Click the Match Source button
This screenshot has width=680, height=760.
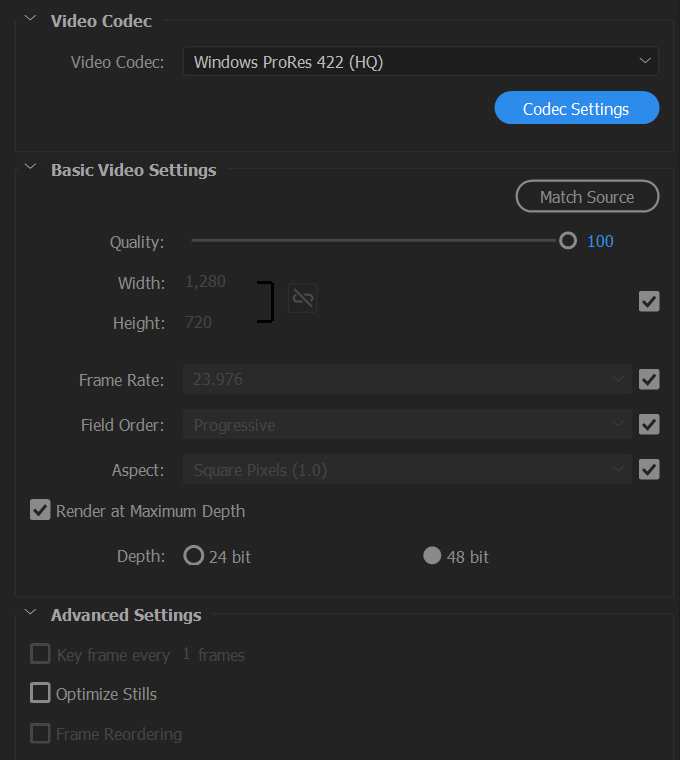click(587, 196)
